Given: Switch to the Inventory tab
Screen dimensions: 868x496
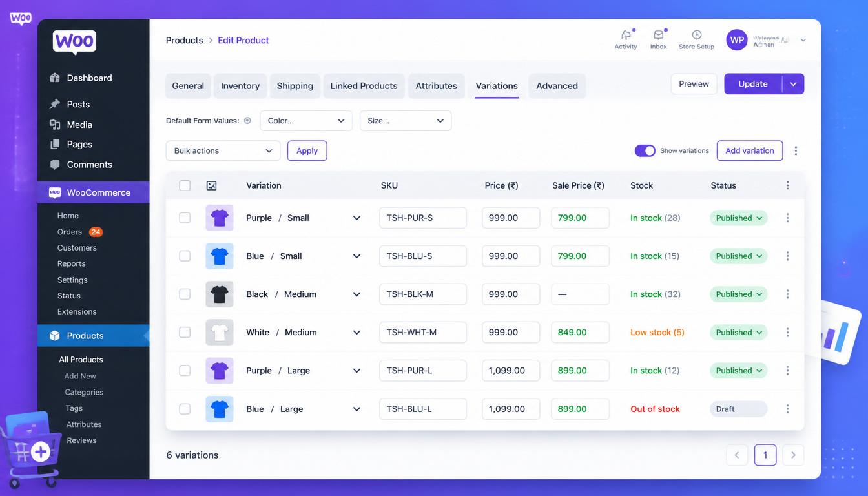Looking at the screenshot, I should (240, 86).
